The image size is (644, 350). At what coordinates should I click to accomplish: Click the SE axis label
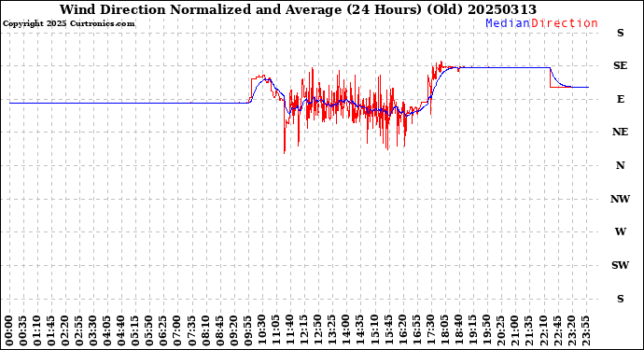pyautogui.click(x=620, y=65)
